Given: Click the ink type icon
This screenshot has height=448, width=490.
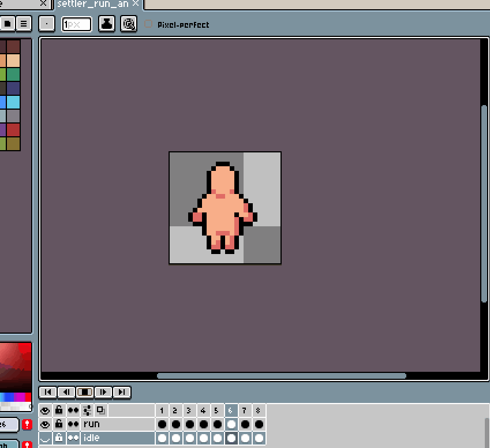Looking at the screenshot, I should (x=107, y=24).
